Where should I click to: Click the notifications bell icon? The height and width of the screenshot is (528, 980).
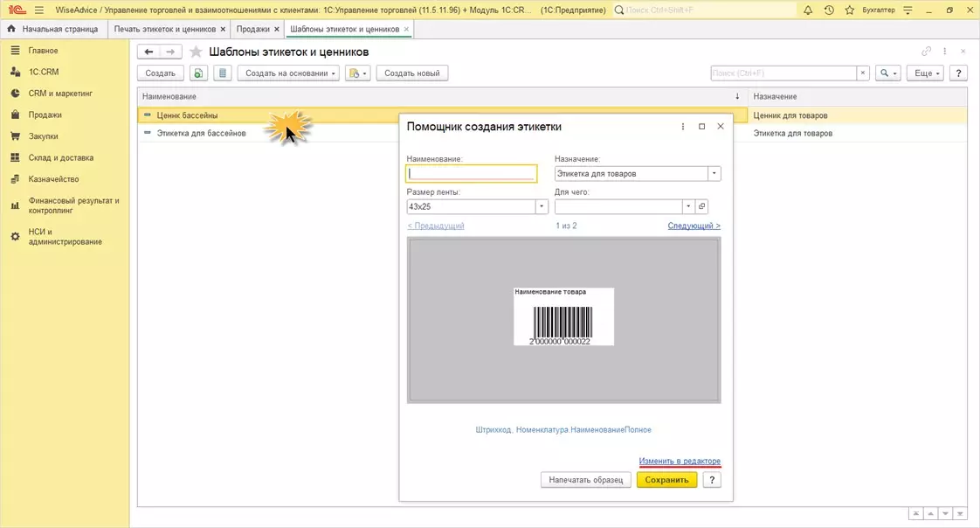(808, 10)
